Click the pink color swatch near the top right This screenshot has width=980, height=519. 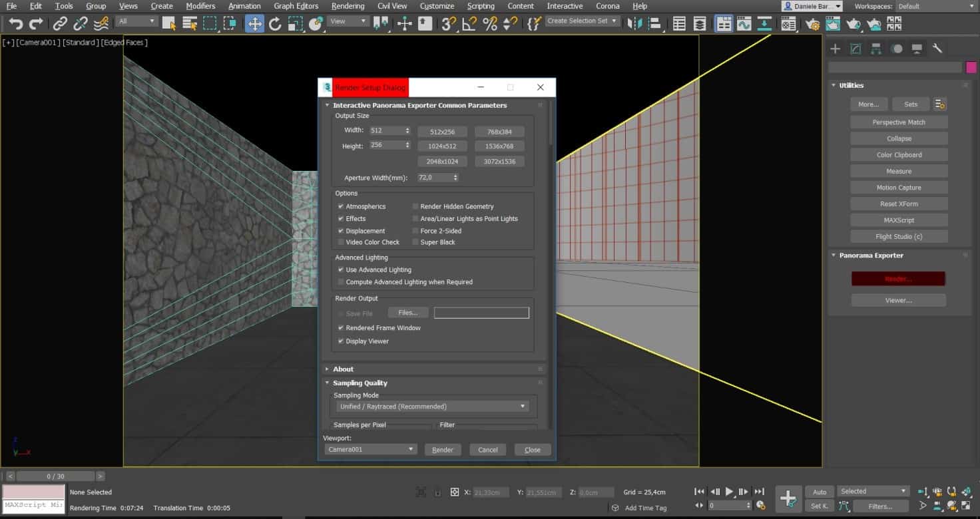(971, 67)
